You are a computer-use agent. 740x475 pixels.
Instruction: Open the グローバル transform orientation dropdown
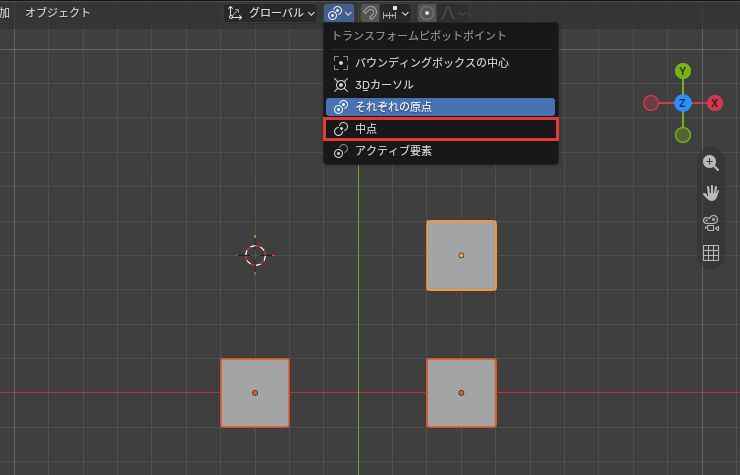[x=270, y=13]
